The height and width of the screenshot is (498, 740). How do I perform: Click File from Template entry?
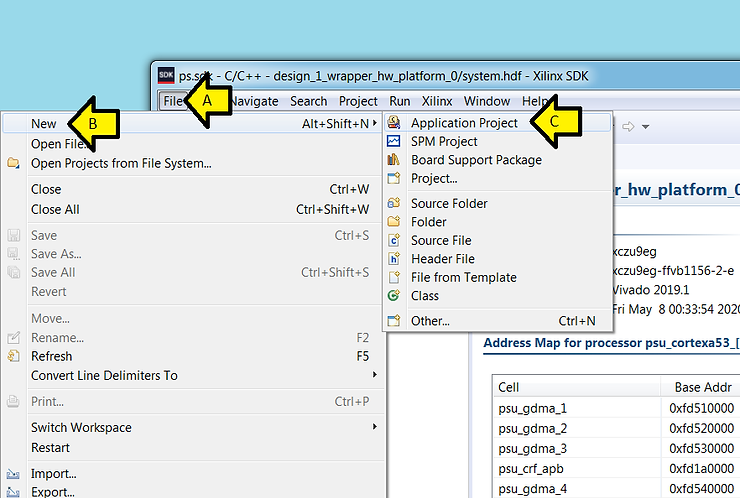(x=463, y=277)
